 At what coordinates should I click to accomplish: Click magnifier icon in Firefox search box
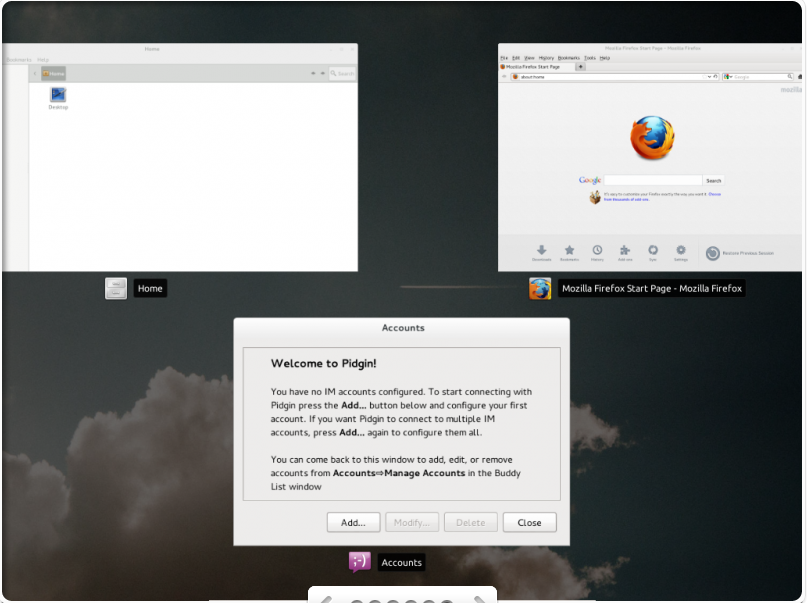[789, 76]
